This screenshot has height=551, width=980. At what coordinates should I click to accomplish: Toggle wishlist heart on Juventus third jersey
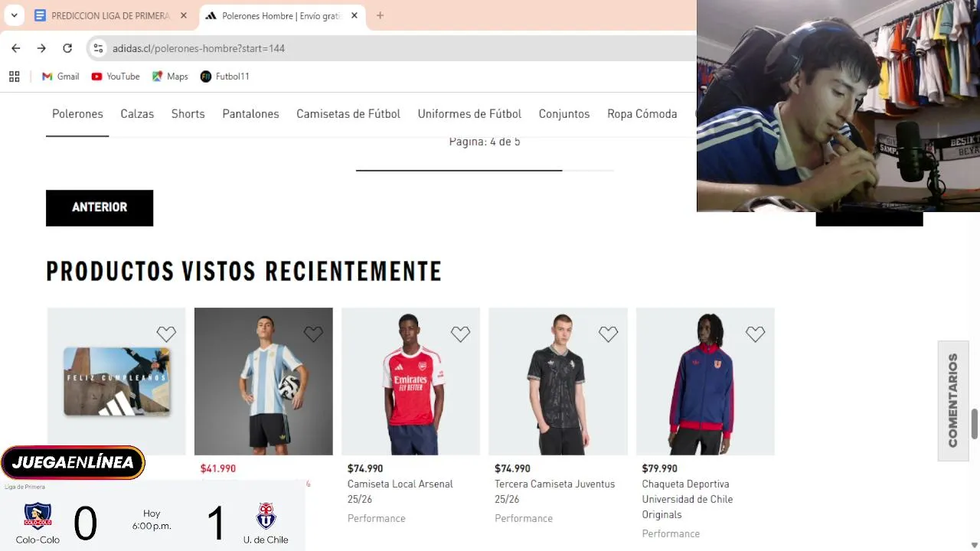point(608,334)
